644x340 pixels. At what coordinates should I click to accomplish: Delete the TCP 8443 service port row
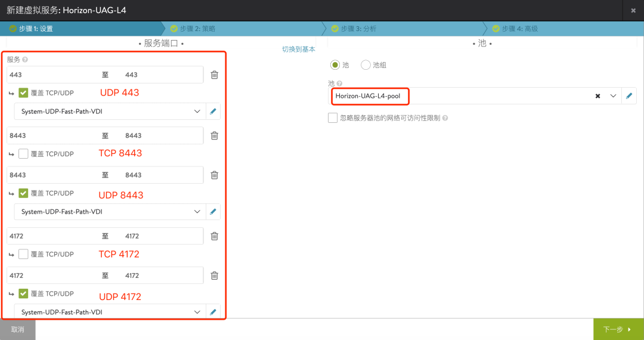[215, 135]
